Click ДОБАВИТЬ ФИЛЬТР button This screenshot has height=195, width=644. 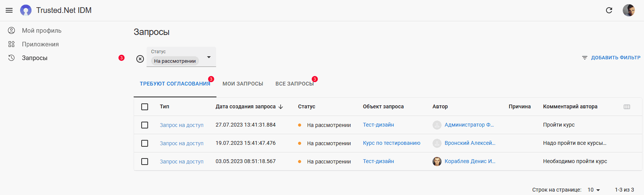point(611,58)
